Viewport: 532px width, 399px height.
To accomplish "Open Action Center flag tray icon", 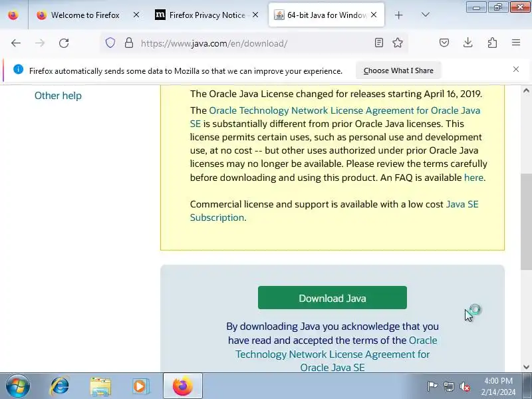I will pyautogui.click(x=432, y=386).
